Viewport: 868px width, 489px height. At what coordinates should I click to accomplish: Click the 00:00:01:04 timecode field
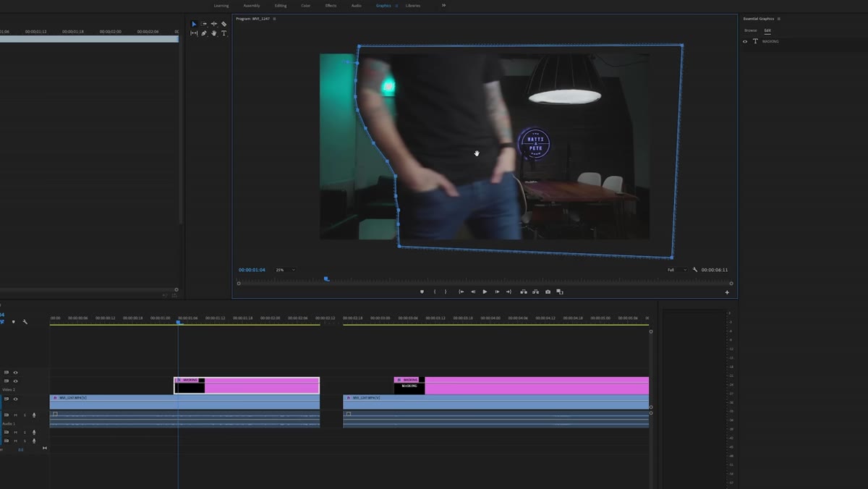(252, 270)
